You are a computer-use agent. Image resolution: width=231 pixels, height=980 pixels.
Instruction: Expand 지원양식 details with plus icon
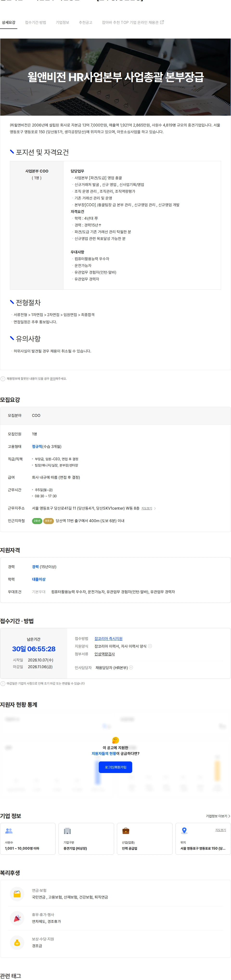(150, 646)
